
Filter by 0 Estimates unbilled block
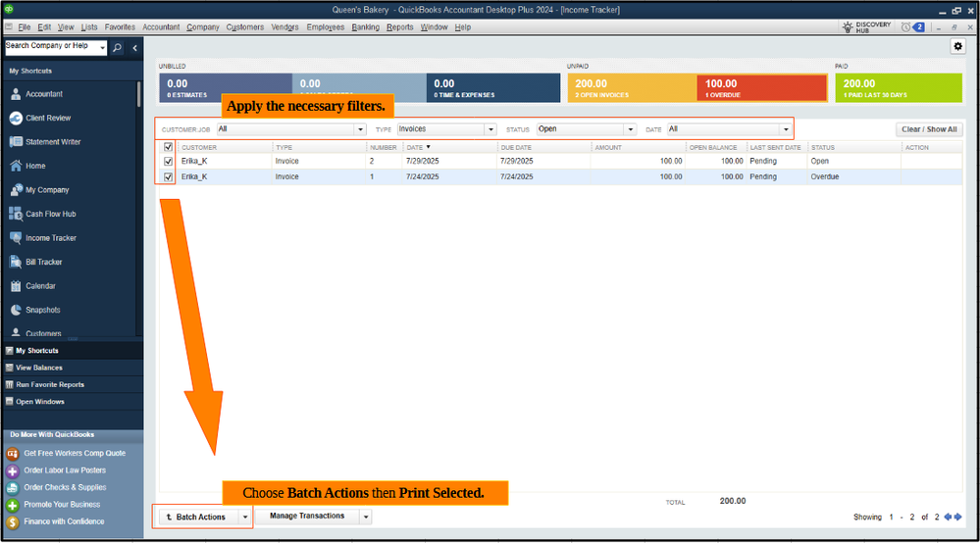(x=226, y=88)
